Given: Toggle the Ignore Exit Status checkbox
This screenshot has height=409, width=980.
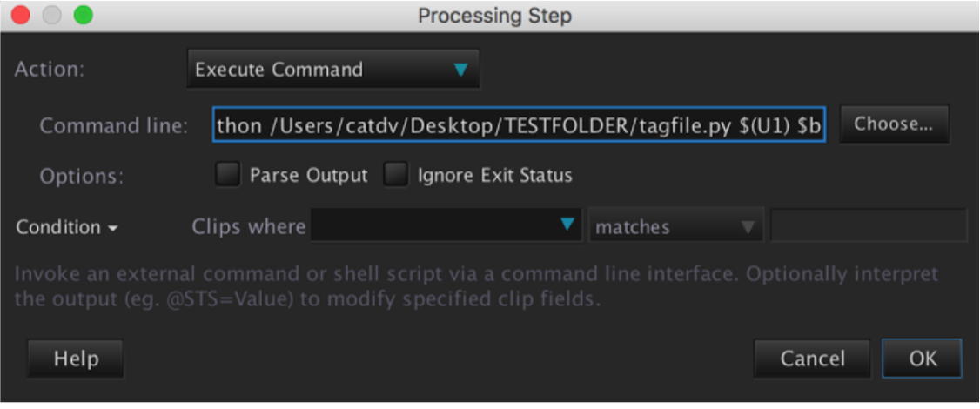Looking at the screenshot, I should 397,175.
